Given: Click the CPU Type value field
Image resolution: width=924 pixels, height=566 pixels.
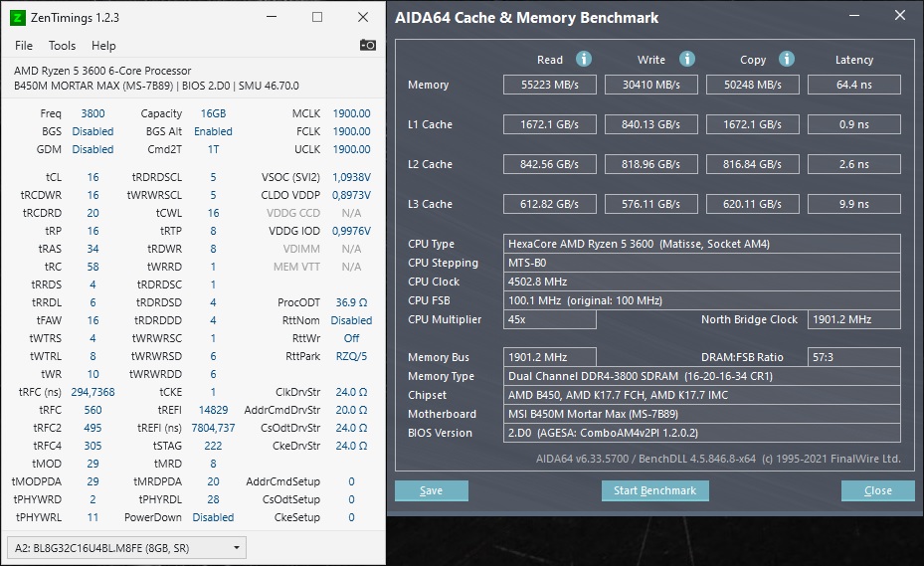Looking at the screenshot, I should pos(701,244).
